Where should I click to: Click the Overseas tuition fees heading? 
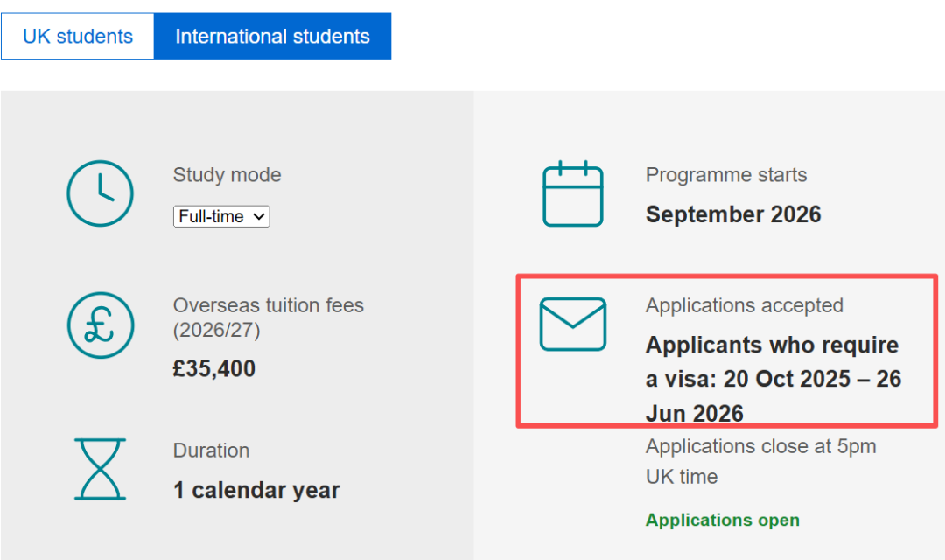click(268, 306)
